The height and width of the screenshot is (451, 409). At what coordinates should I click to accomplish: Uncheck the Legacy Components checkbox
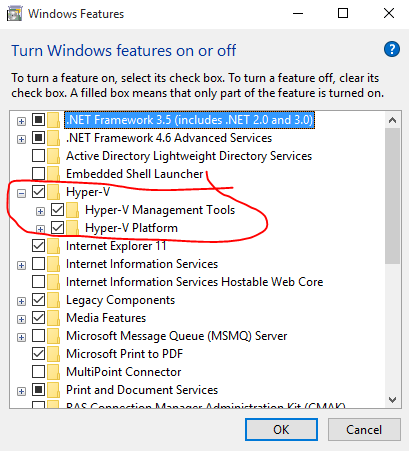click(x=38, y=300)
